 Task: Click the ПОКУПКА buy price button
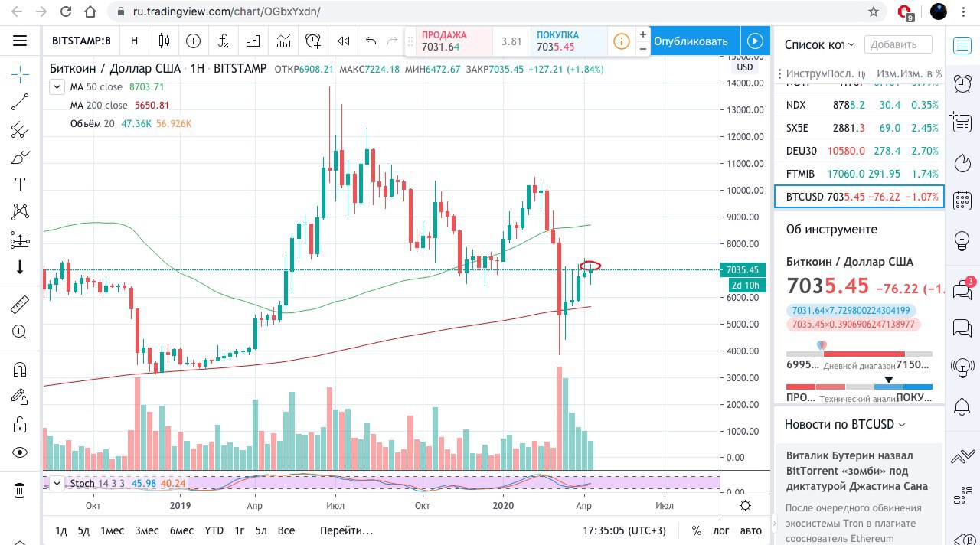(568, 41)
